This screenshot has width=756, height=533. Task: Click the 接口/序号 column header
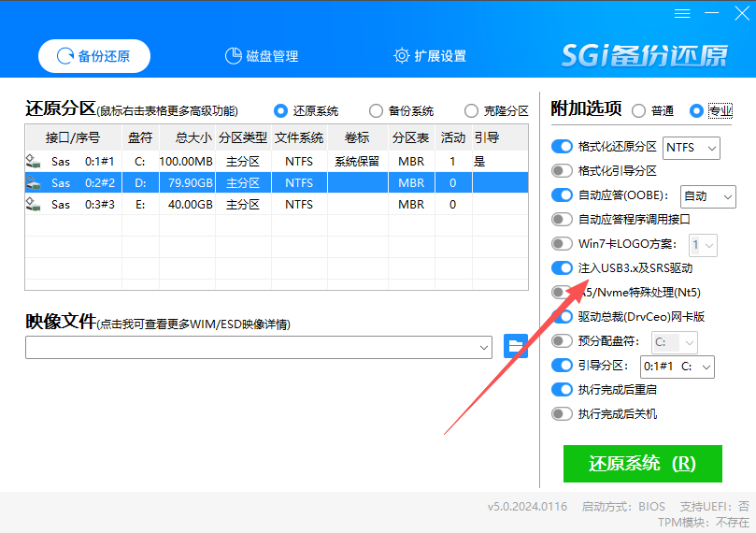[73, 138]
